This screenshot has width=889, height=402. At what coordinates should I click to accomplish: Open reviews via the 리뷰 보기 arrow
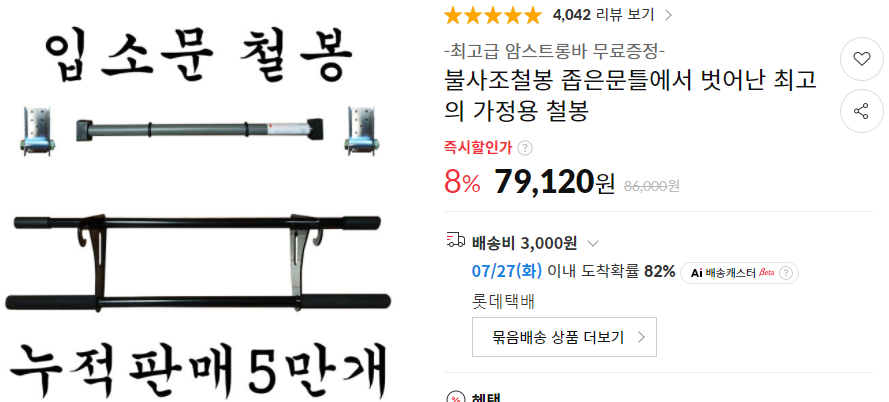(668, 15)
